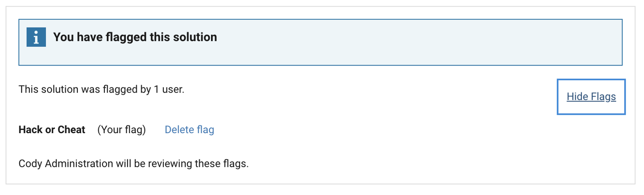Click 'flagged this solution' in the banner title

pyautogui.click(x=161, y=37)
